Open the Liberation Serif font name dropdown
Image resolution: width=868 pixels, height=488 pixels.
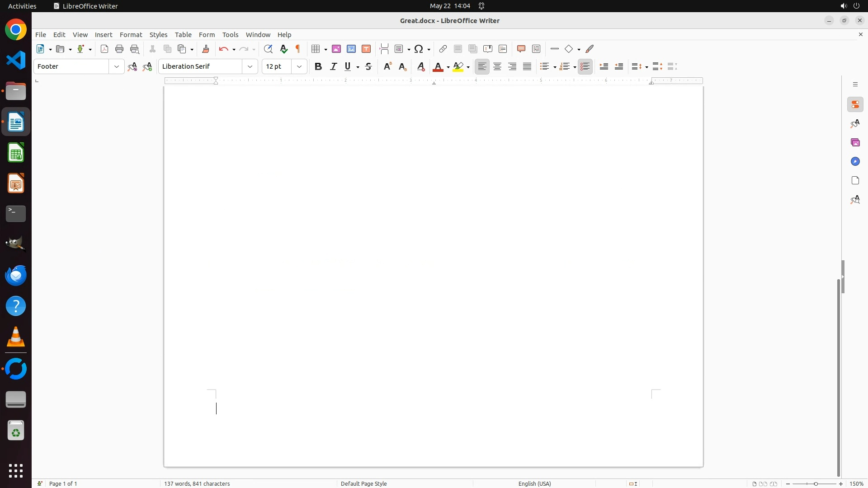point(250,66)
